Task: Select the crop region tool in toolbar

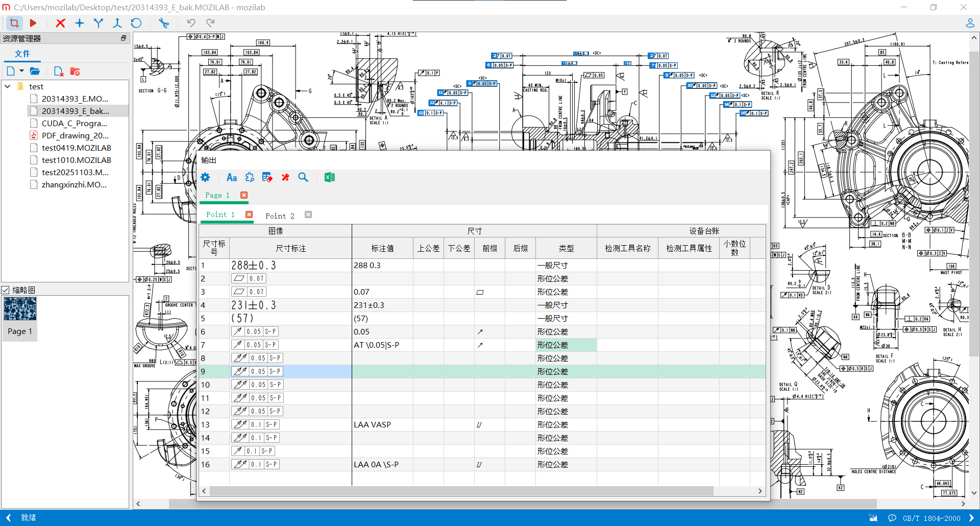Action: pyautogui.click(x=14, y=23)
